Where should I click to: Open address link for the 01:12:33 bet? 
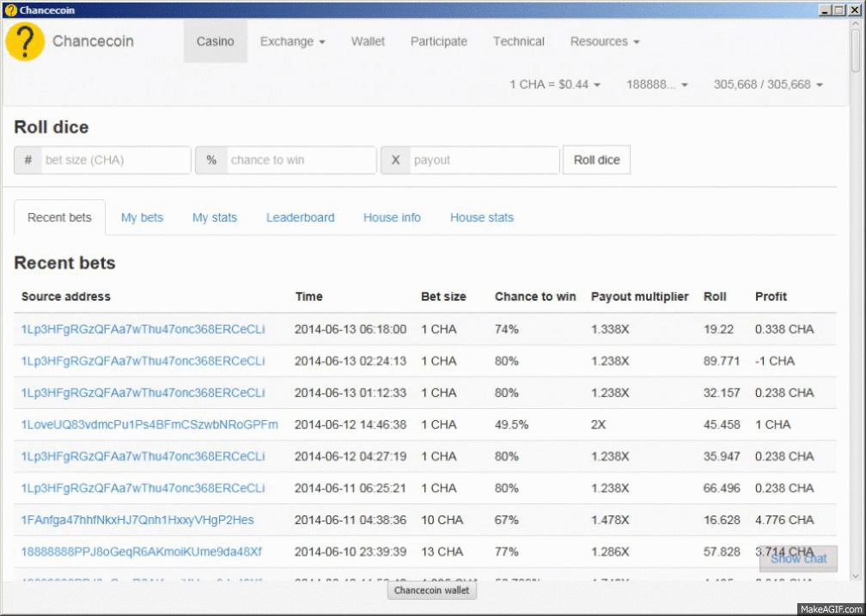[x=143, y=393]
